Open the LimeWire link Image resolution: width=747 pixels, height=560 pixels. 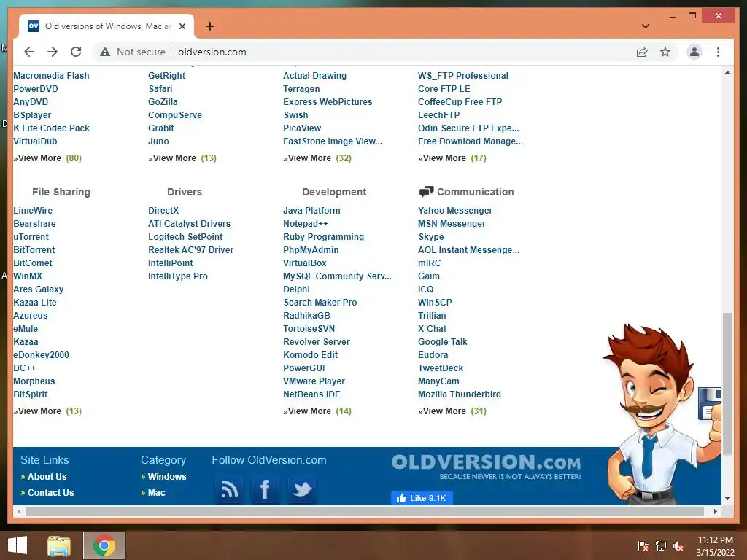(33, 211)
